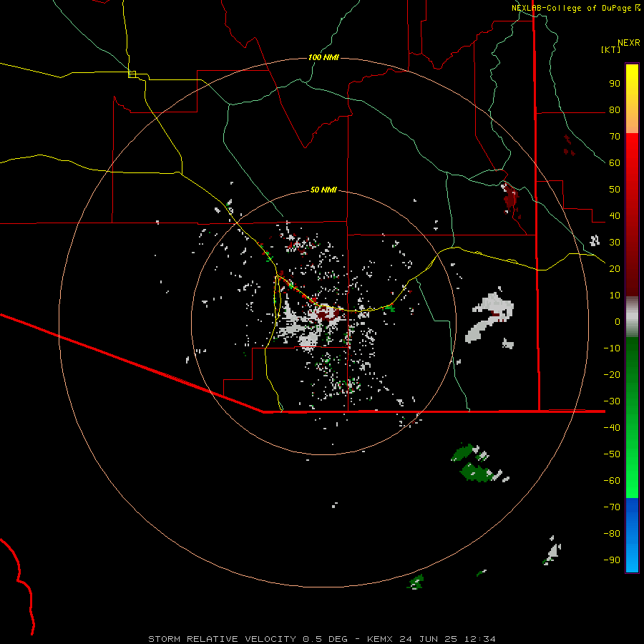Click the 100 NMI range ring label
Image resolution: width=644 pixels, height=644 pixels.
[323, 57]
